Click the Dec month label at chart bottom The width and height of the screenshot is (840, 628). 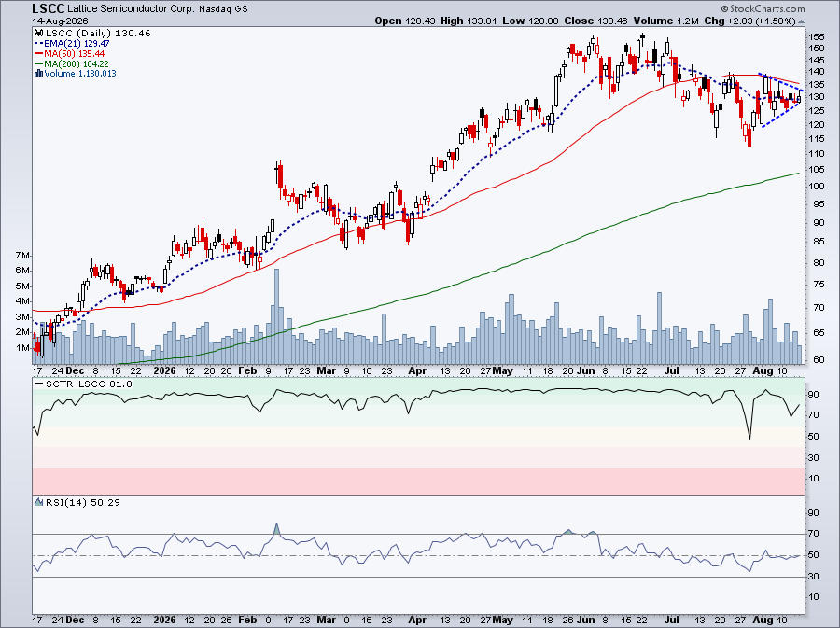coord(75,620)
